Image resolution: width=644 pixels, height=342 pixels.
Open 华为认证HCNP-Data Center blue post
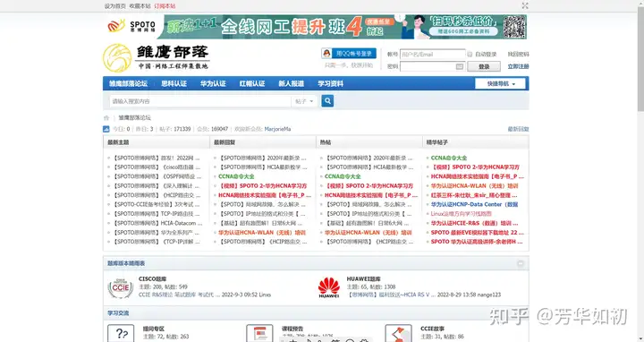tap(474, 204)
